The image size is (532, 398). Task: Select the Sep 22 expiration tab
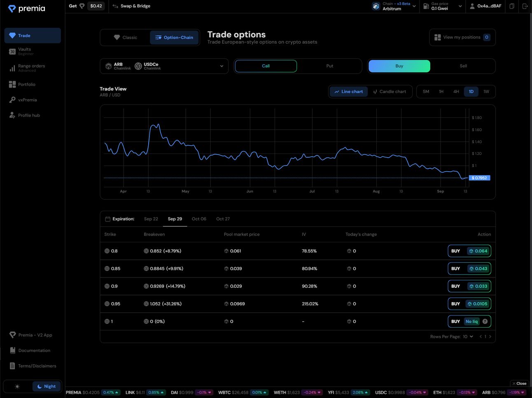151,219
